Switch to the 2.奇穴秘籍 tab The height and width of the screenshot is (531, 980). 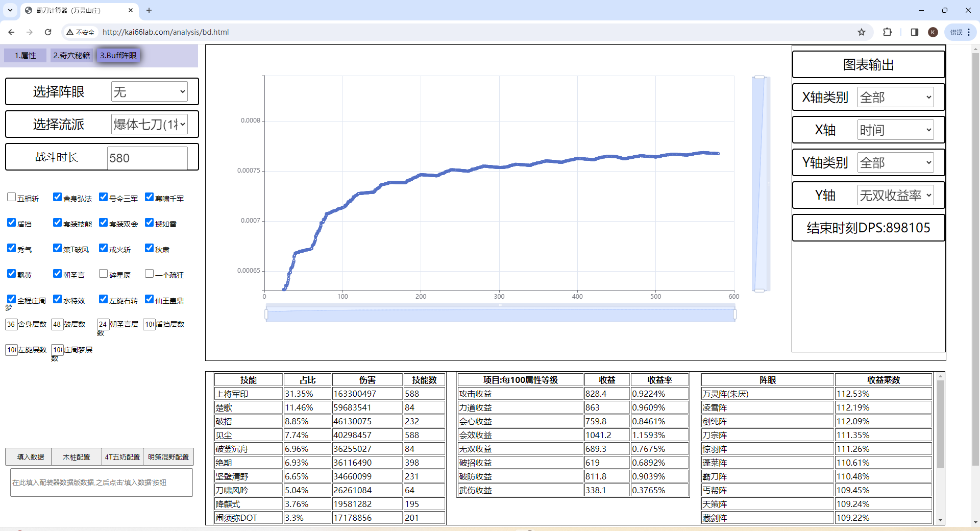71,55
